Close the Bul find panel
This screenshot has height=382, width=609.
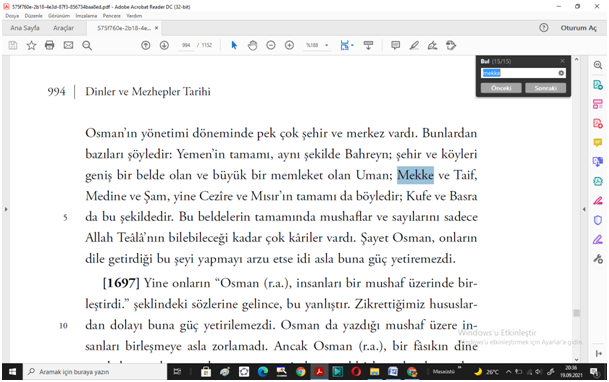(562, 61)
